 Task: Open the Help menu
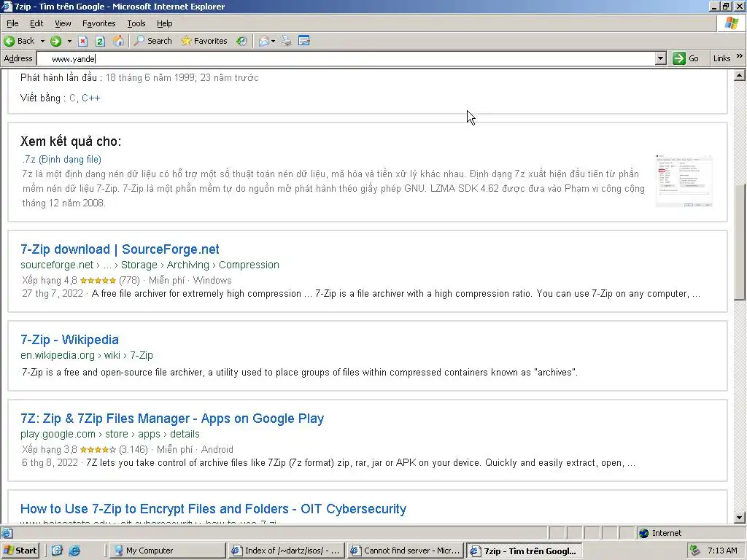coord(164,23)
